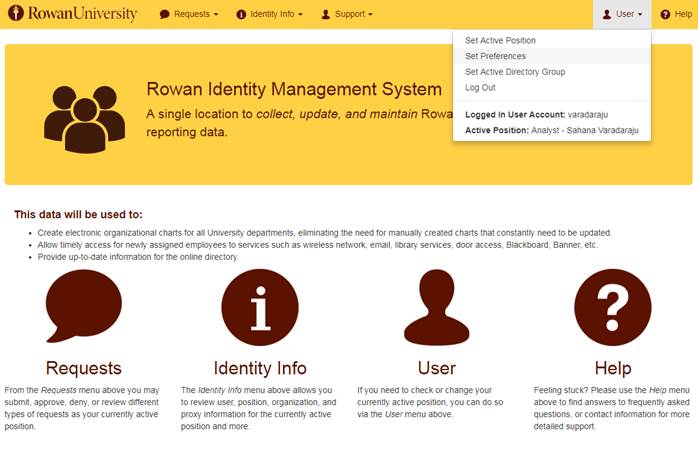Click the large Help question mark icon
The width and height of the screenshot is (698, 472).
coord(613,307)
